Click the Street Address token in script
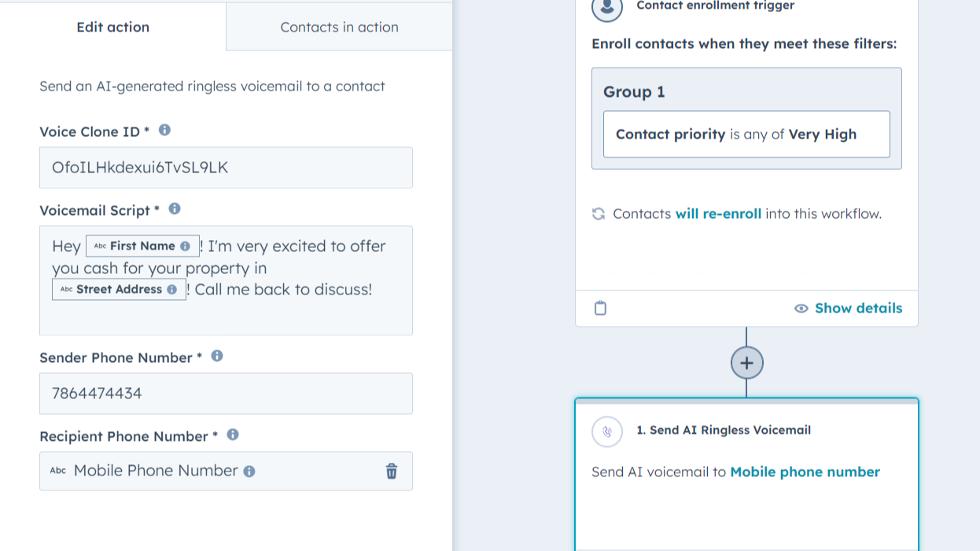The image size is (980, 551). [x=119, y=290]
